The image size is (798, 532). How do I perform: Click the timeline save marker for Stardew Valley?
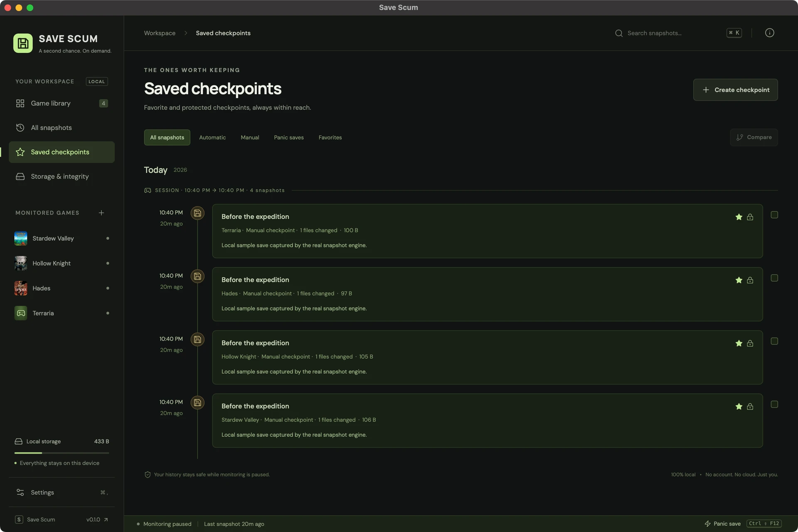197,403
